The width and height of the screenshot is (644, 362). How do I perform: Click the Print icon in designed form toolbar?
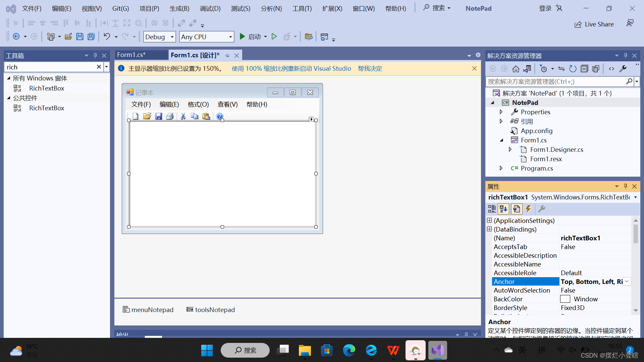[170, 116]
